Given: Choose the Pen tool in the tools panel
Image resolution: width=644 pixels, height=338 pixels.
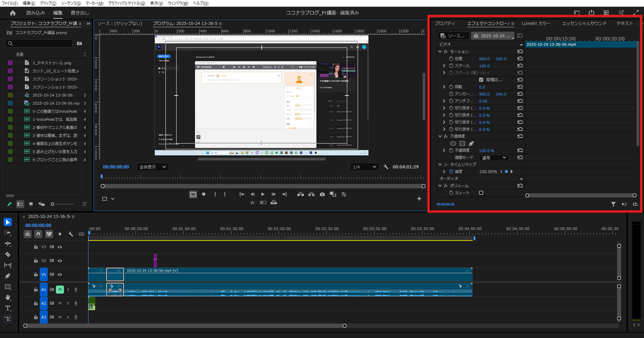Looking at the screenshot, I should (x=8, y=276).
